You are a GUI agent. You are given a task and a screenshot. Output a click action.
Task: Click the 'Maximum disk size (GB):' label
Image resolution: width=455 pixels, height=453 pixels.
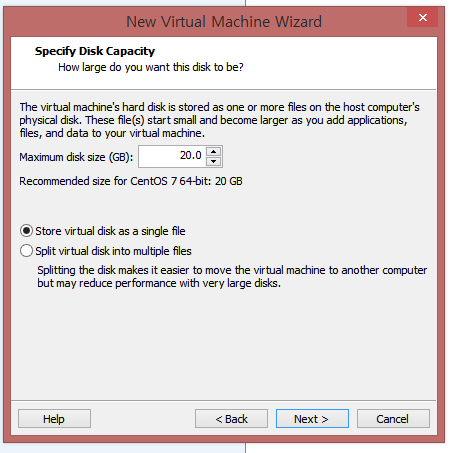76,157
